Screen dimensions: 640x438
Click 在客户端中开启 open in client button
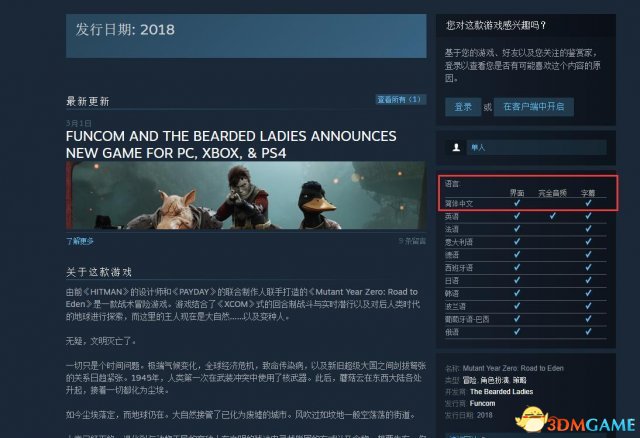(x=533, y=107)
